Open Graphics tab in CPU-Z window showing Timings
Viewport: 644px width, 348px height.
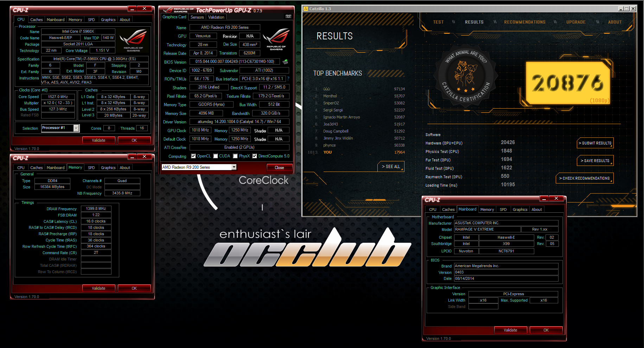[x=108, y=168]
